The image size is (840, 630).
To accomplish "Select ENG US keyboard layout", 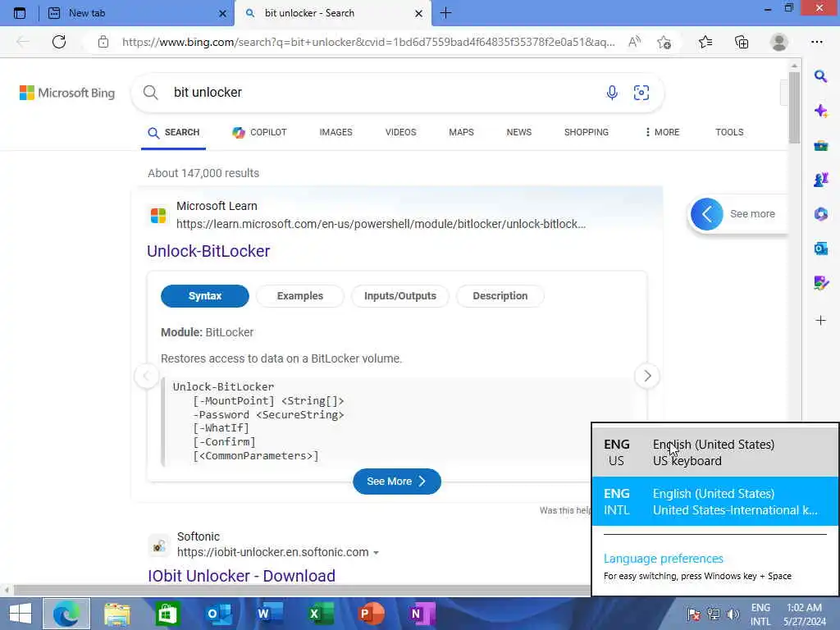I will click(714, 453).
